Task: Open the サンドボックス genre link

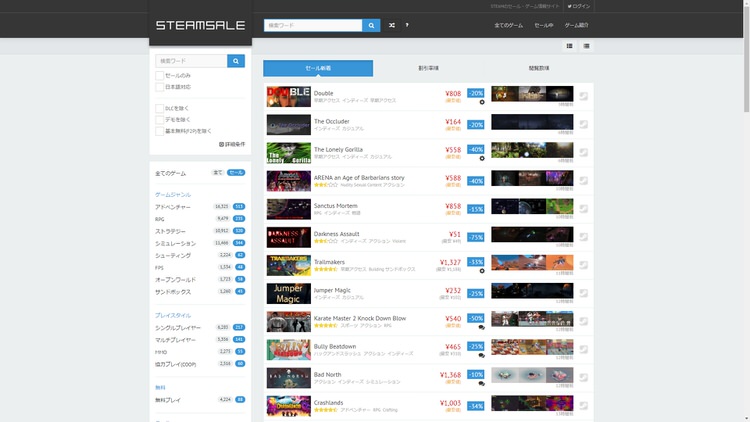Action: 173,292
